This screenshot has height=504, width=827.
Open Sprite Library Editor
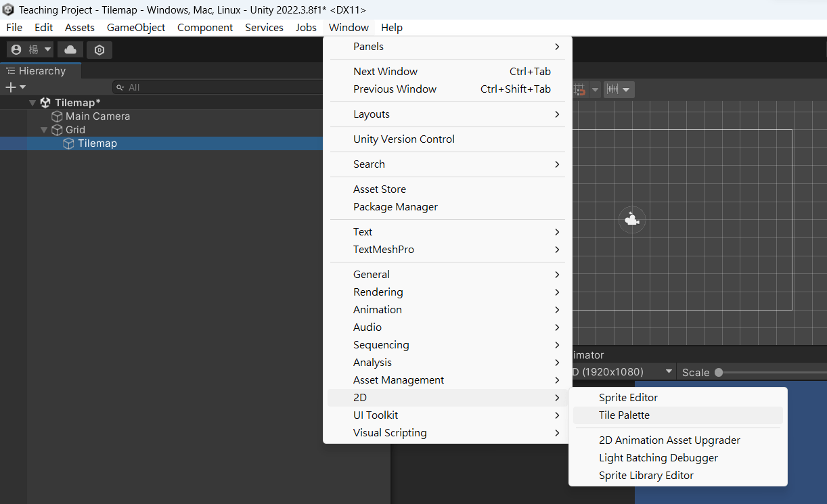click(678, 476)
